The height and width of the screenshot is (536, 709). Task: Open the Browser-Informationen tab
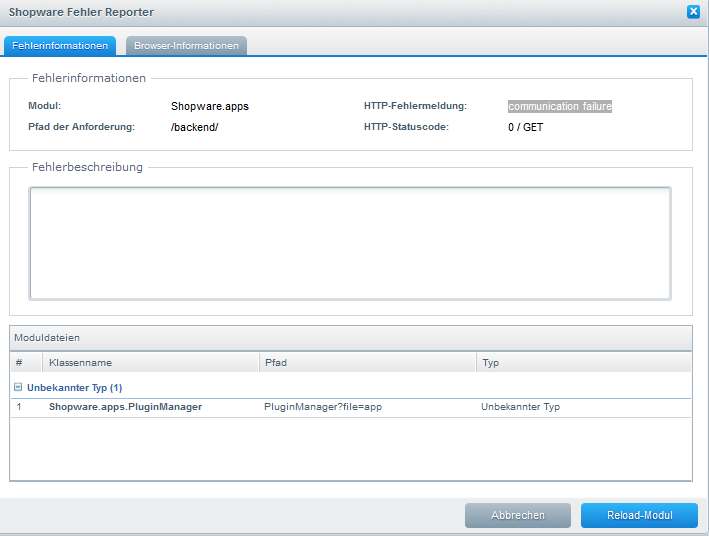(186, 46)
